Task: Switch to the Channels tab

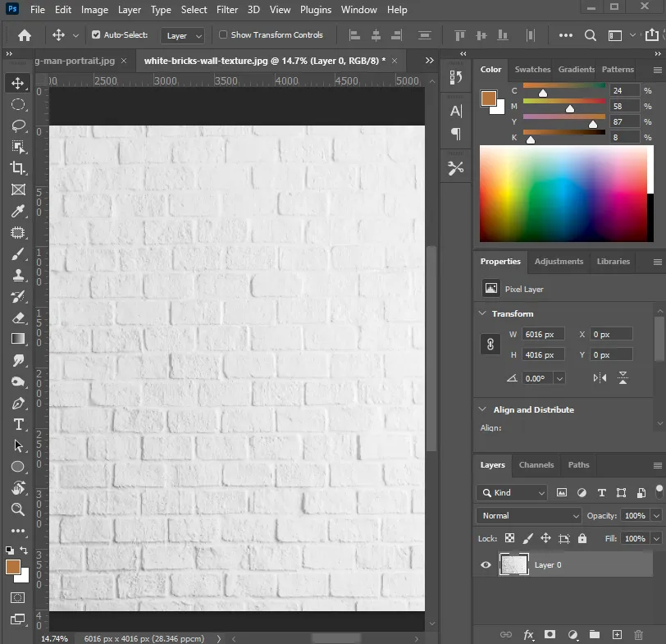Action: tap(536, 465)
